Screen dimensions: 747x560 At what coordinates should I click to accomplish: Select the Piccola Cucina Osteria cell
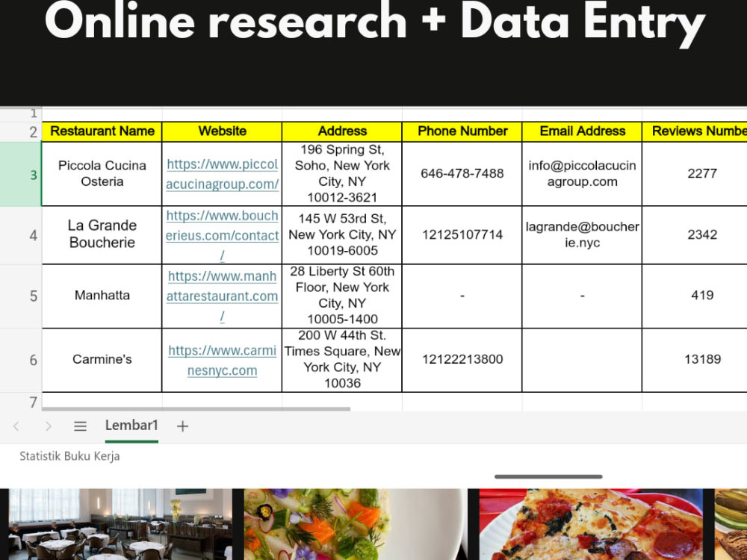click(x=102, y=174)
